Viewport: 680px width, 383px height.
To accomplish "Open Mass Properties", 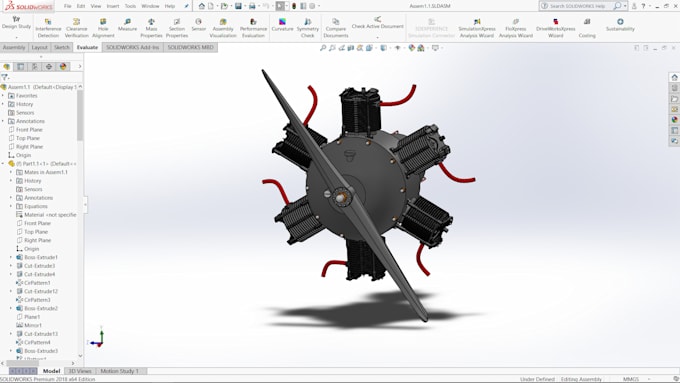I will coord(151,28).
